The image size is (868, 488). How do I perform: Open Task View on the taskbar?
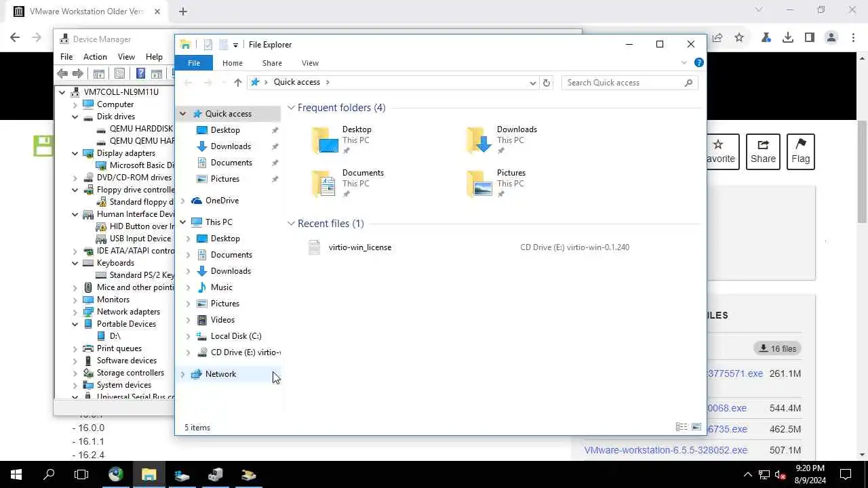click(81, 474)
